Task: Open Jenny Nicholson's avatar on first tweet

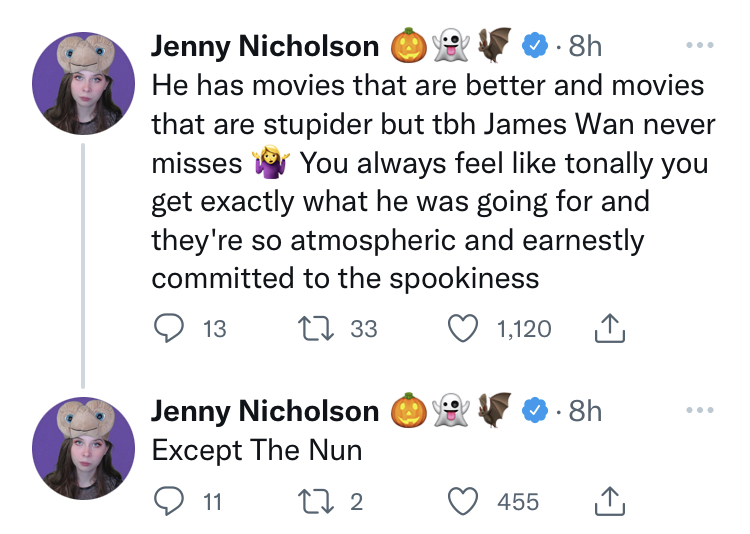Action: pos(83,82)
